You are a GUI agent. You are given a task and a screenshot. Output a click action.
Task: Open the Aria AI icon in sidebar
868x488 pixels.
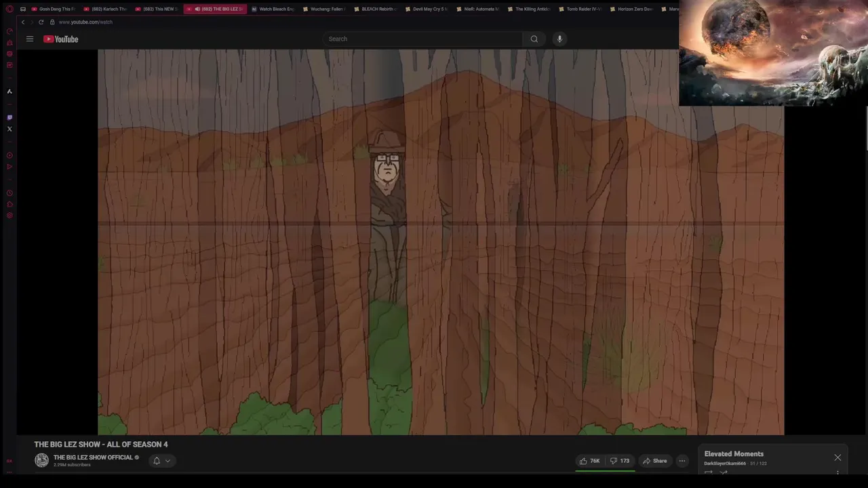[9, 91]
